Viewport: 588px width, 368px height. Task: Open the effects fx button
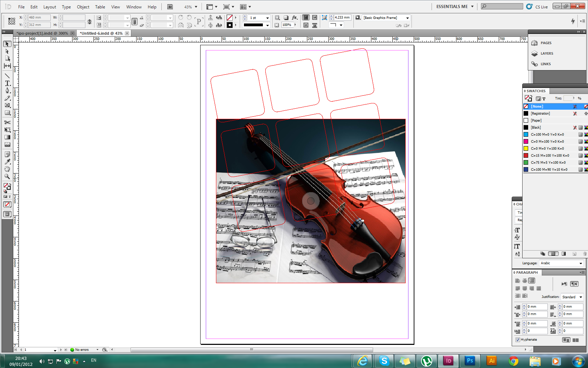click(x=294, y=18)
